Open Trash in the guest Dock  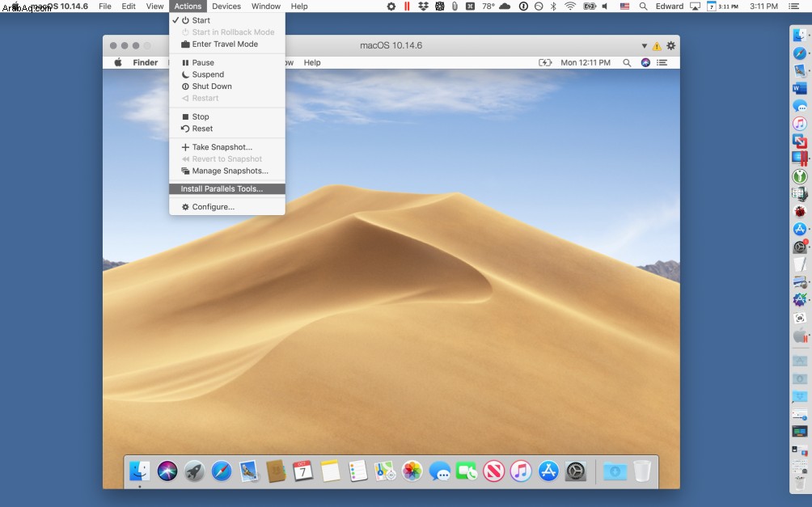[642, 471]
